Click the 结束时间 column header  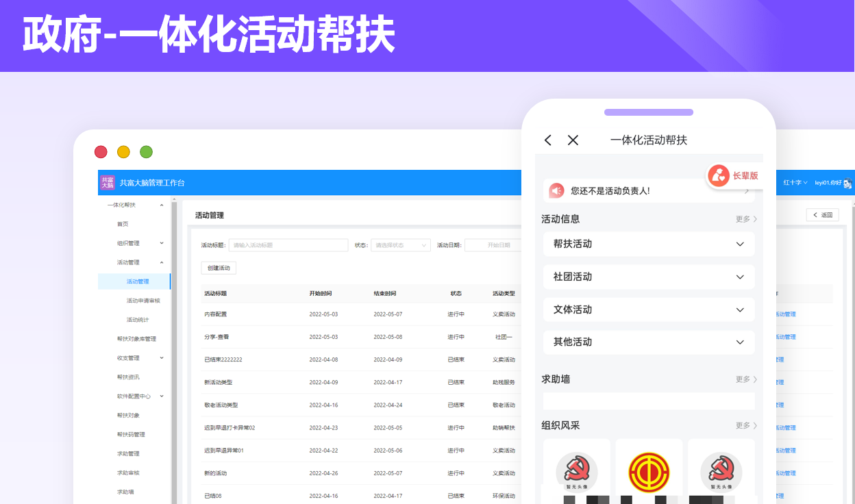(x=385, y=294)
